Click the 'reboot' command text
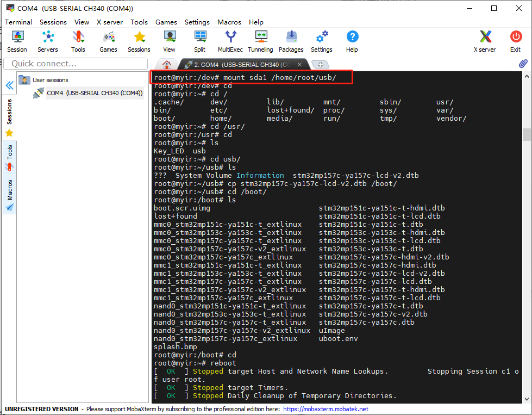 (223, 363)
